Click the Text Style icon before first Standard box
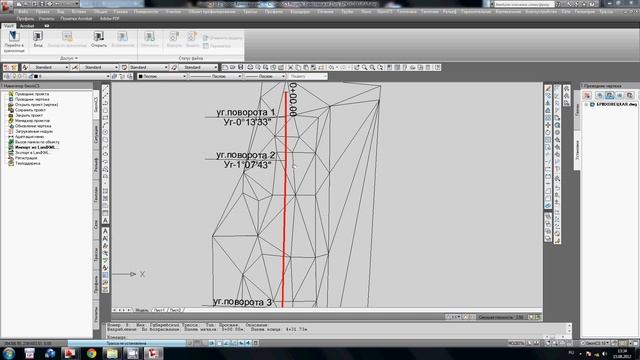Viewport: 640px width, 360px height. (x=25, y=67)
